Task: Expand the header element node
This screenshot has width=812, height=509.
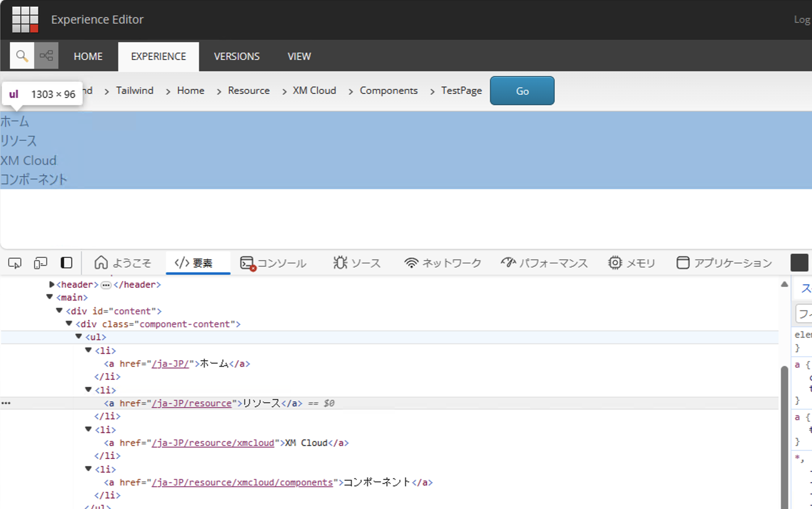Action: 51,284
